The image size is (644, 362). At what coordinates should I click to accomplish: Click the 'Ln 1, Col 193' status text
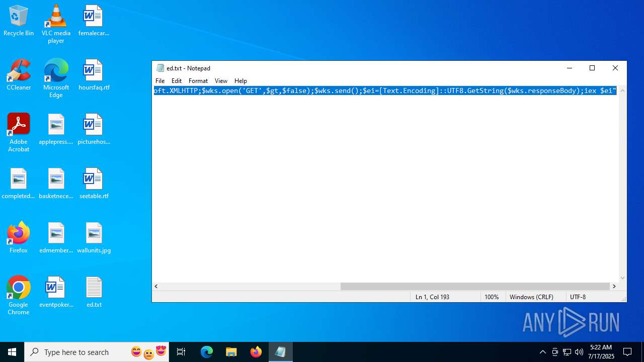[x=432, y=297]
